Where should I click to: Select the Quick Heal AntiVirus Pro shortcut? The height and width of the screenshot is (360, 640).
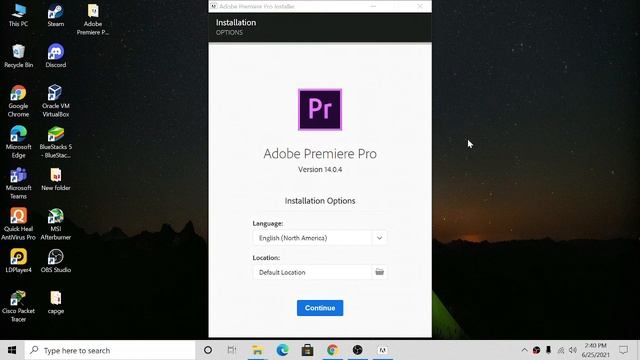click(18, 224)
